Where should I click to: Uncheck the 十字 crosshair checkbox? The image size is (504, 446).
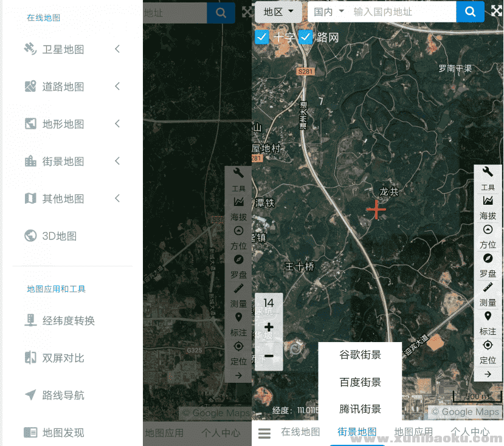[261, 38]
